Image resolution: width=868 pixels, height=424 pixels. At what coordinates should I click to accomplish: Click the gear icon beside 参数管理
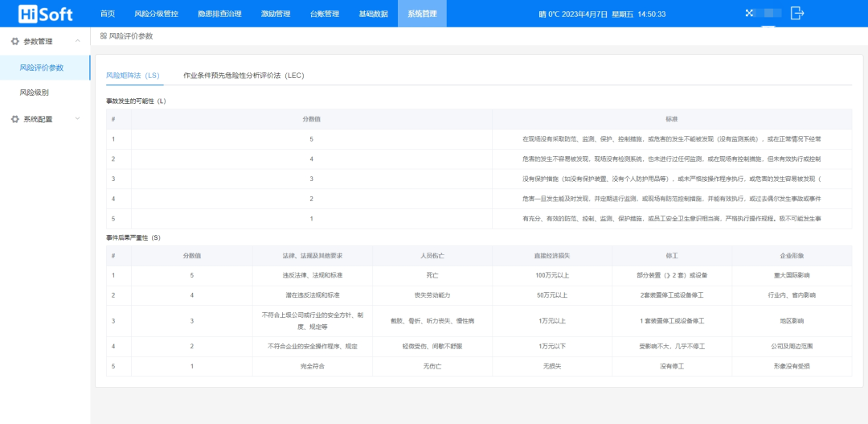click(x=14, y=41)
